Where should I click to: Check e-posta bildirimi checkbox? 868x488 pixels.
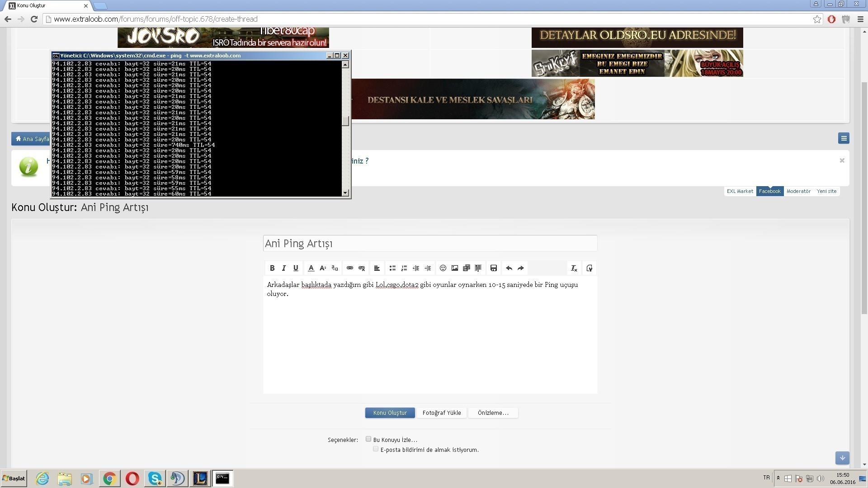click(x=376, y=449)
